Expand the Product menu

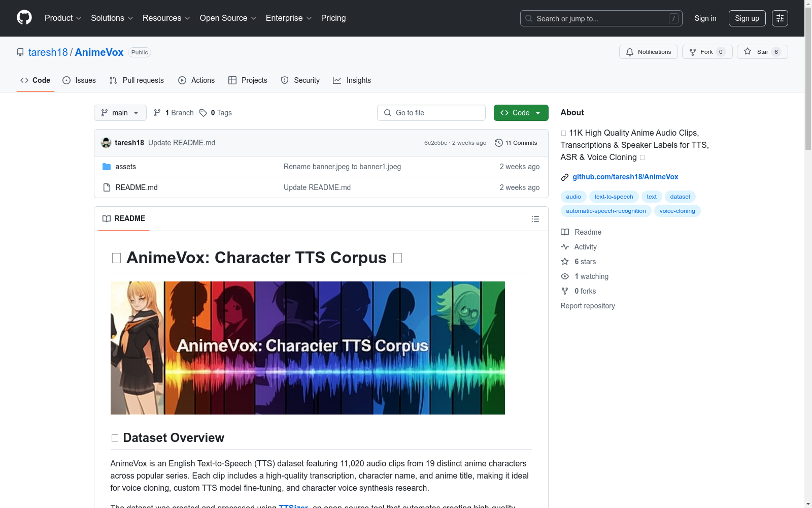coord(63,18)
